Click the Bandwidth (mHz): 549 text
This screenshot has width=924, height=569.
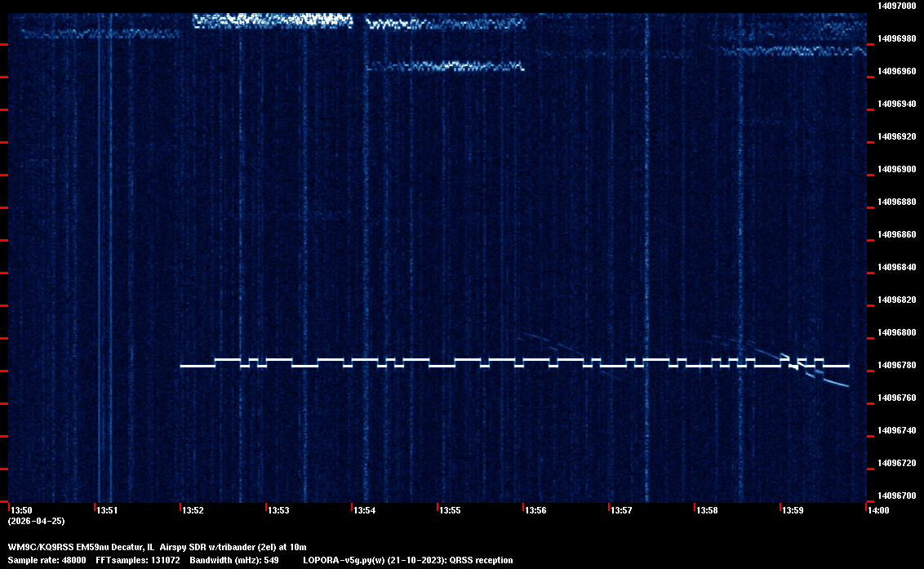pos(234,560)
